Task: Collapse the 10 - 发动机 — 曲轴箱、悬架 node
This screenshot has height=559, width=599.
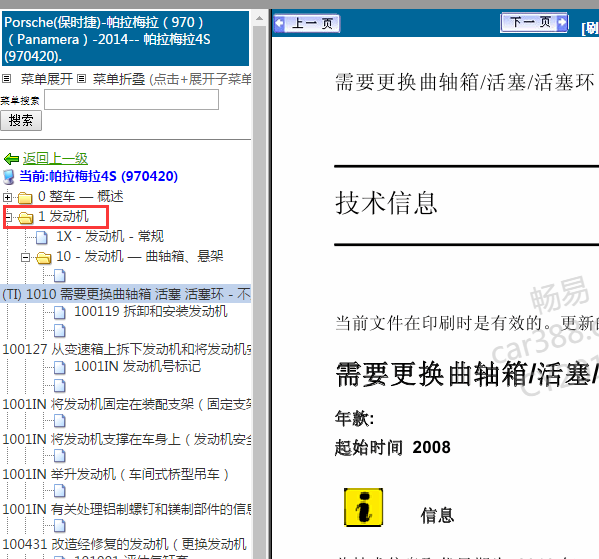Action: pos(25,257)
